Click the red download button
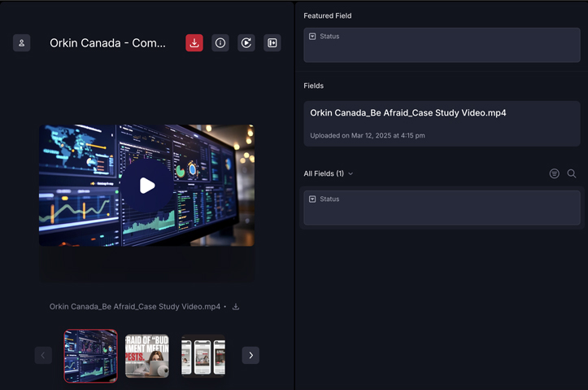588x390 pixels. click(194, 43)
